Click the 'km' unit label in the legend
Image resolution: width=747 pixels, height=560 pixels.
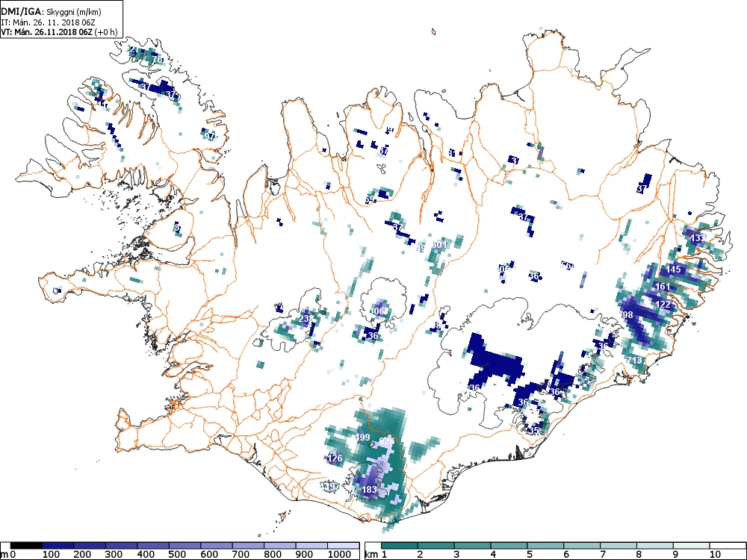(x=371, y=554)
